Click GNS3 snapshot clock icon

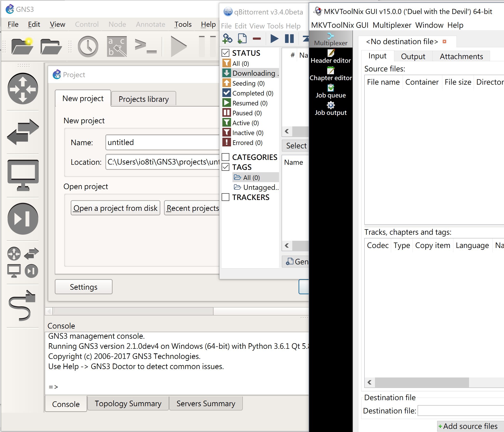pyautogui.click(x=88, y=46)
